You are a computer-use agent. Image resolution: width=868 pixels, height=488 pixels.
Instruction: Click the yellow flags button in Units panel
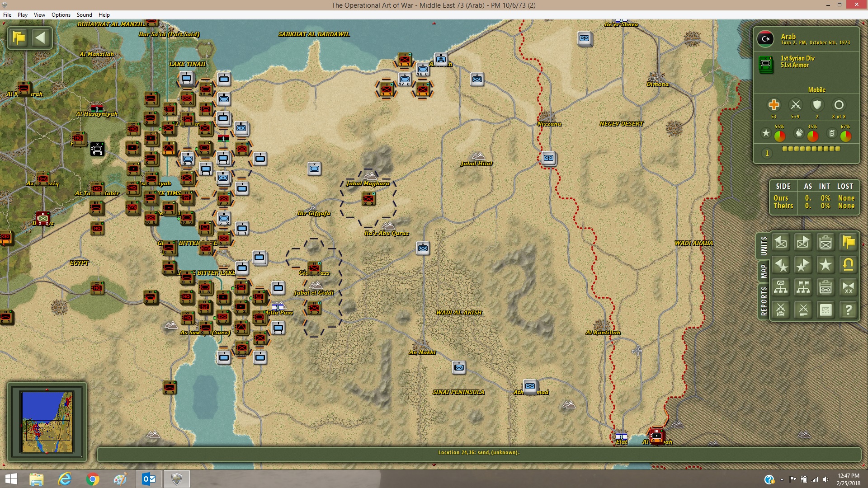pyautogui.click(x=848, y=243)
